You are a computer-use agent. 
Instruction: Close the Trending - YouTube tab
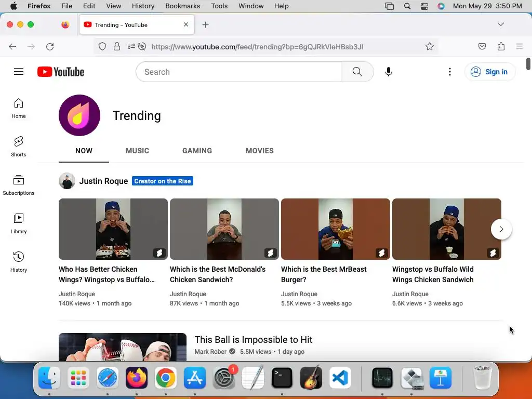click(x=186, y=24)
